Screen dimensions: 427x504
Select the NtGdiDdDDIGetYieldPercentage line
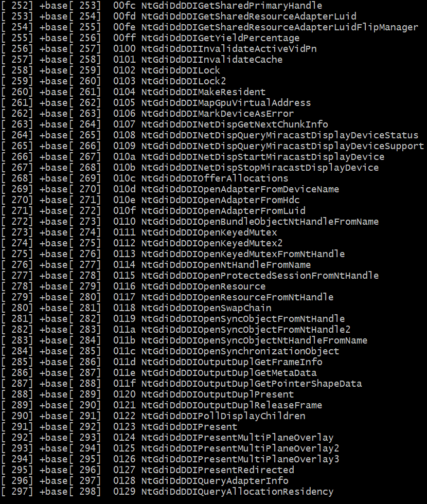pyautogui.click(x=220, y=38)
